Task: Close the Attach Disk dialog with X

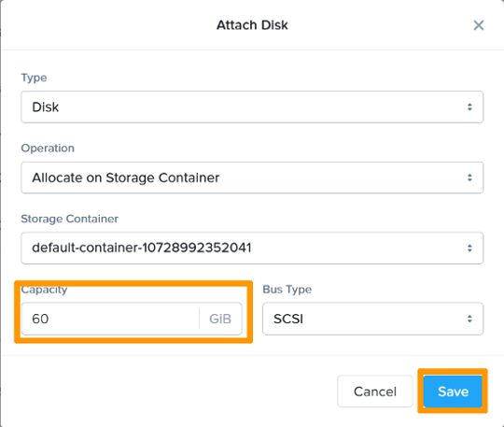Action: [479, 25]
